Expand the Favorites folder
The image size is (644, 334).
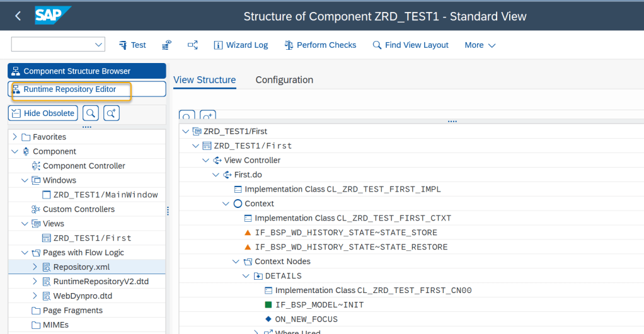15,137
